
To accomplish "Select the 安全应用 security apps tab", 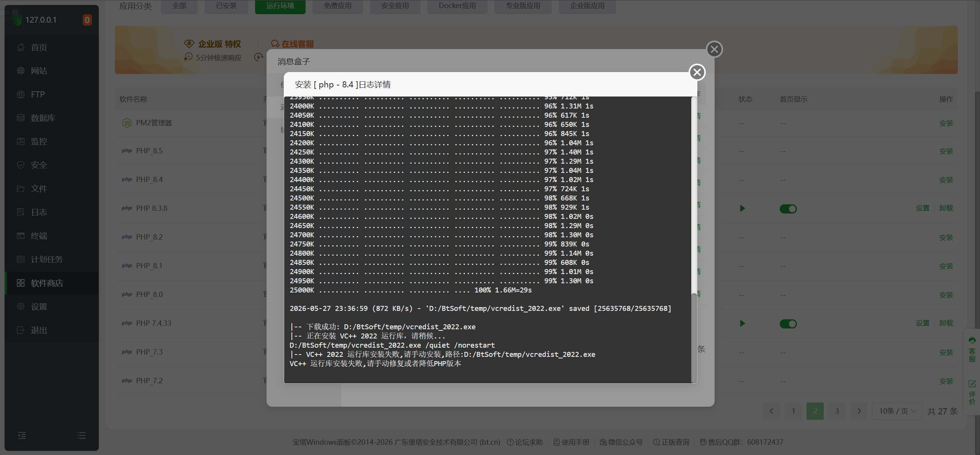I will click(x=395, y=6).
